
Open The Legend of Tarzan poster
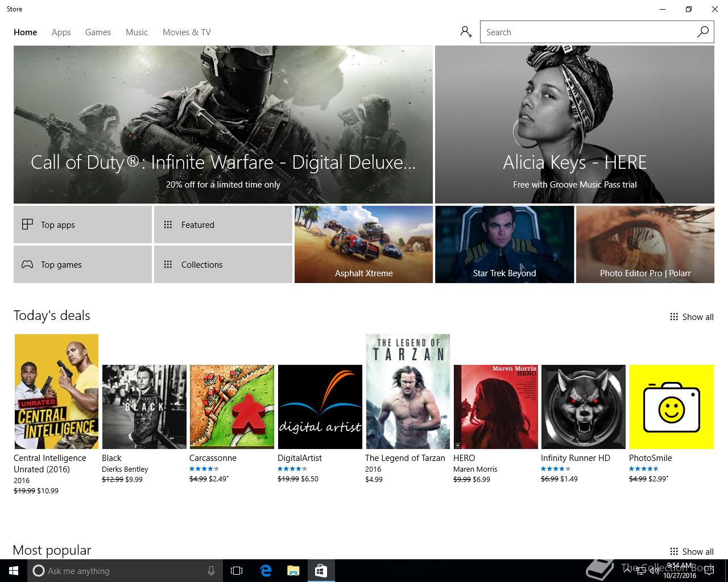(x=407, y=392)
